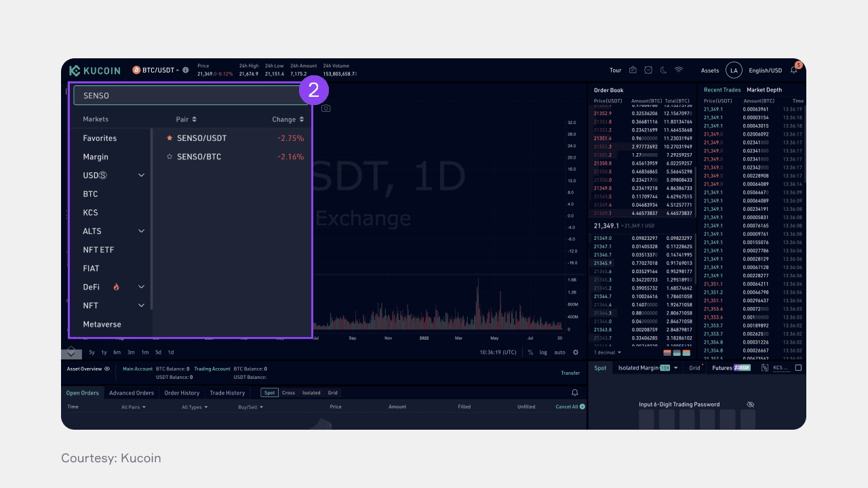Open the Trade History tab
The width and height of the screenshot is (868, 488).
pyautogui.click(x=227, y=393)
